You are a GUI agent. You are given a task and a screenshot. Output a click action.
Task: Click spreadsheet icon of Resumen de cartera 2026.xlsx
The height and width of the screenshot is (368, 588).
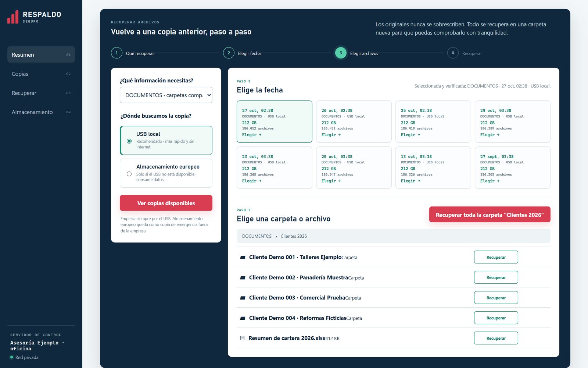click(242, 338)
